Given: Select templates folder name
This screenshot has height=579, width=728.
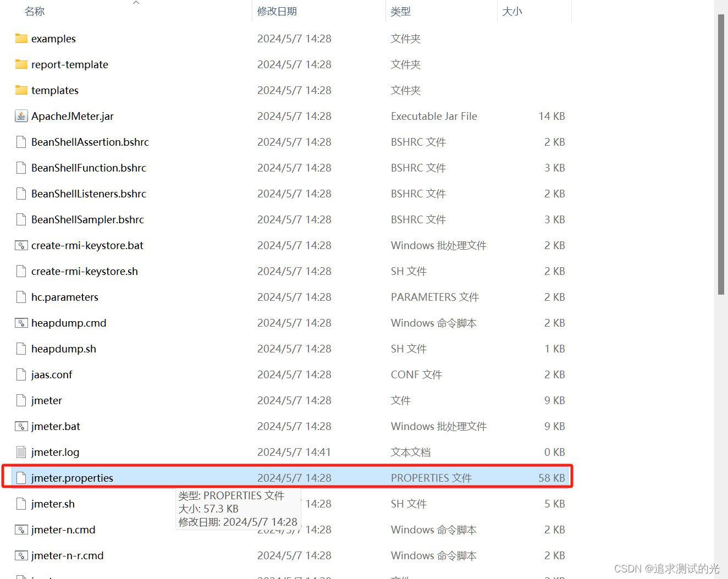Looking at the screenshot, I should pos(55,90).
